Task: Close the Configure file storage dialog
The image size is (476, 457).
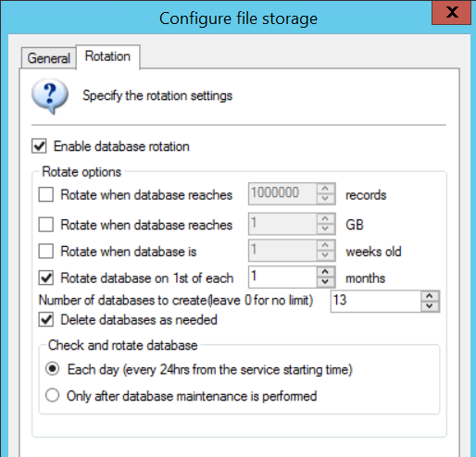Action: (x=451, y=12)
